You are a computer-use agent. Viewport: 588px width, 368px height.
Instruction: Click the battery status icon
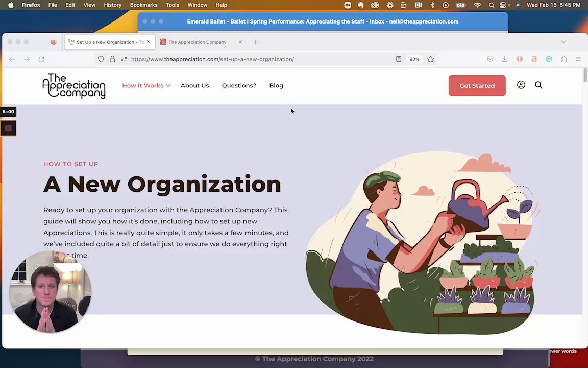460,5
